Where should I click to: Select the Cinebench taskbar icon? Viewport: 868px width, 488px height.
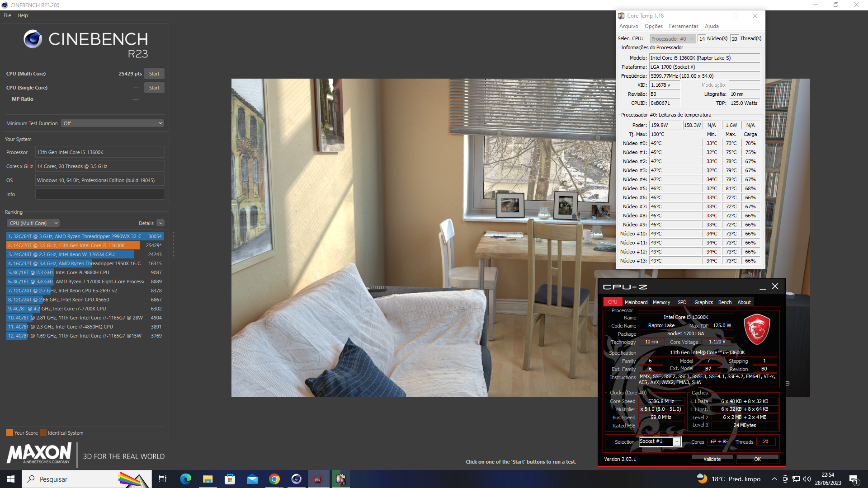coord(296,479)
